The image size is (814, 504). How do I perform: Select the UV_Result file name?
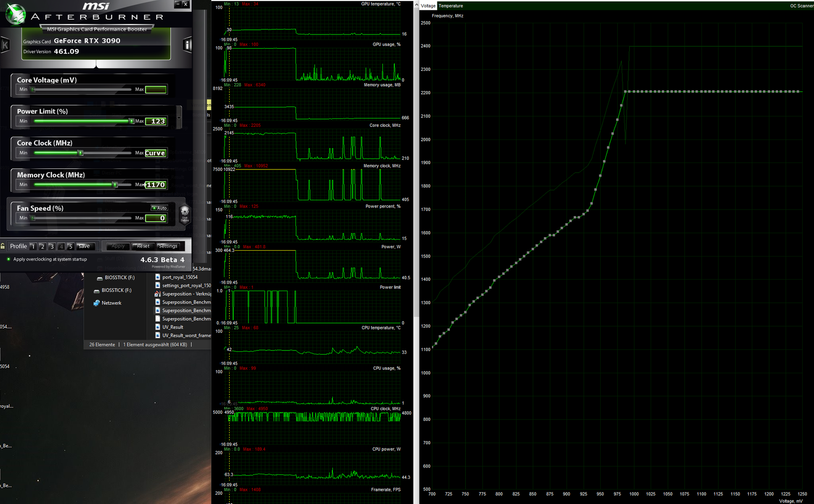tap(173, 327)
